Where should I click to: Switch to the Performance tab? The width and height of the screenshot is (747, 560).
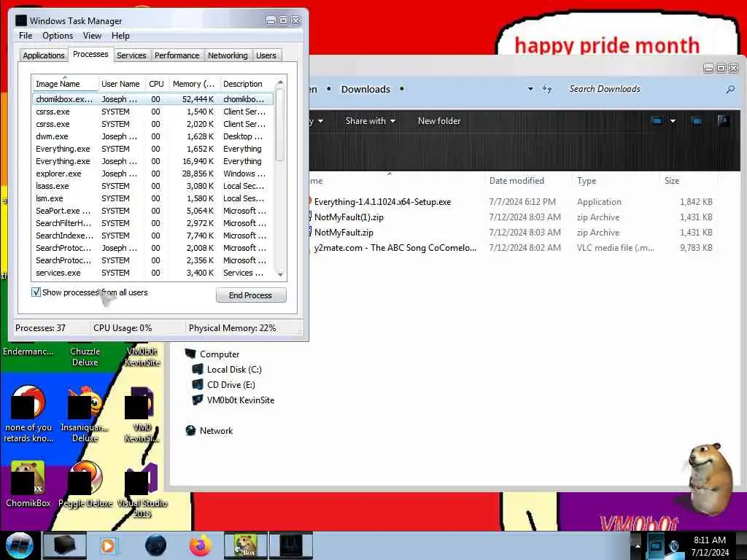click(x=177, y=55)
